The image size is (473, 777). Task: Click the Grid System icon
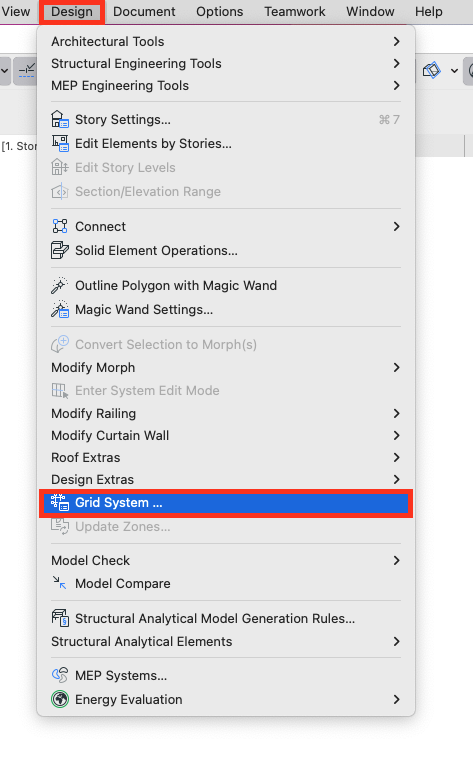click(60, 502)
